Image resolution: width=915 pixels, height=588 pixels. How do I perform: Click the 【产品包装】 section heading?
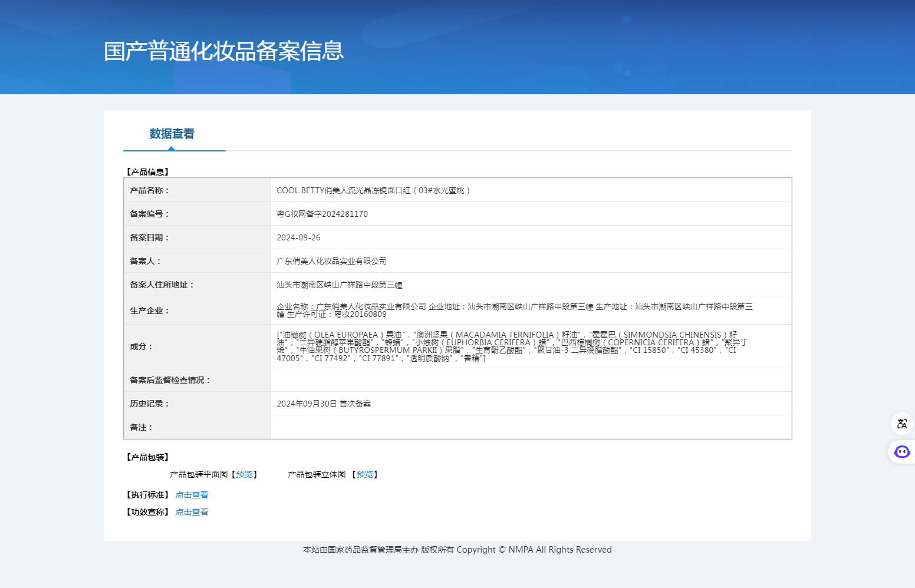[x=147, y=457]
